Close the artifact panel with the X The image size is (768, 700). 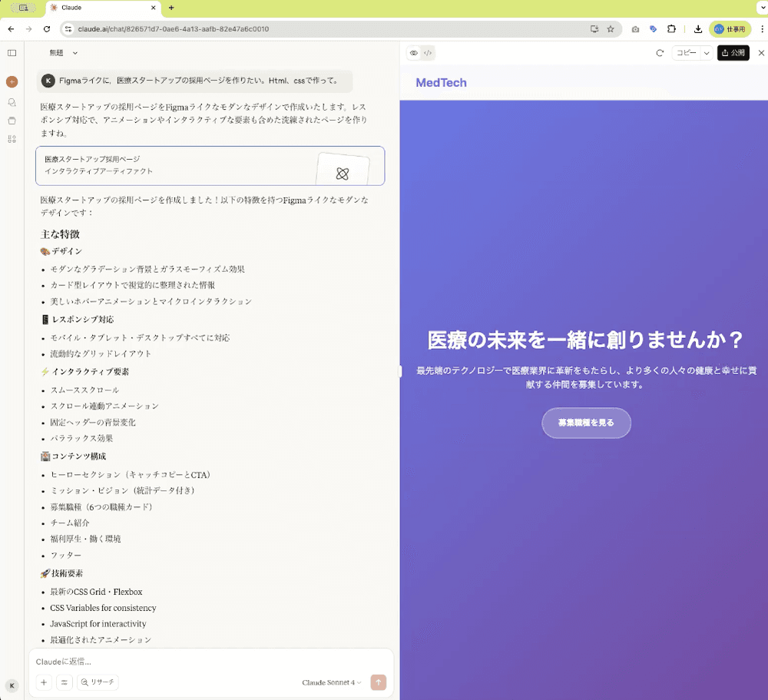[761, 53]
